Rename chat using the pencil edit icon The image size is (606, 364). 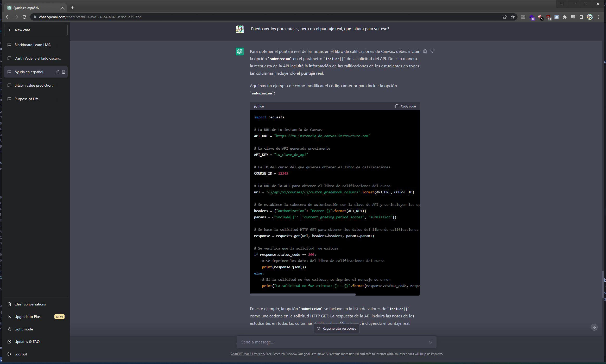pyautogui.click(x=57, y=72)
